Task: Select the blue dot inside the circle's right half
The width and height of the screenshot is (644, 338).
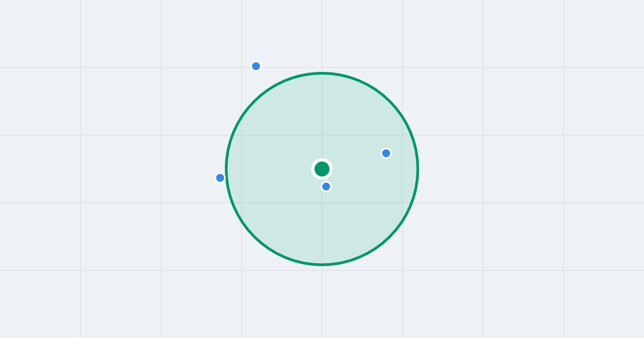Action: click(x=386, y=153)
